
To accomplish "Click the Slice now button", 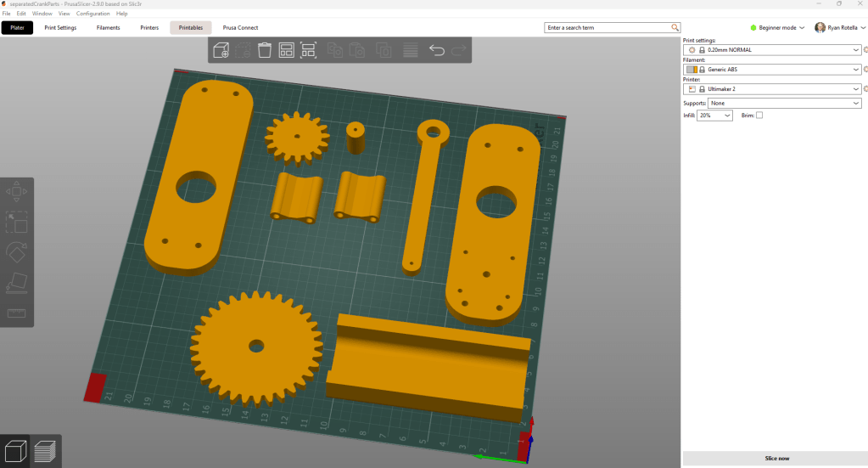I will tap(776, 458).
